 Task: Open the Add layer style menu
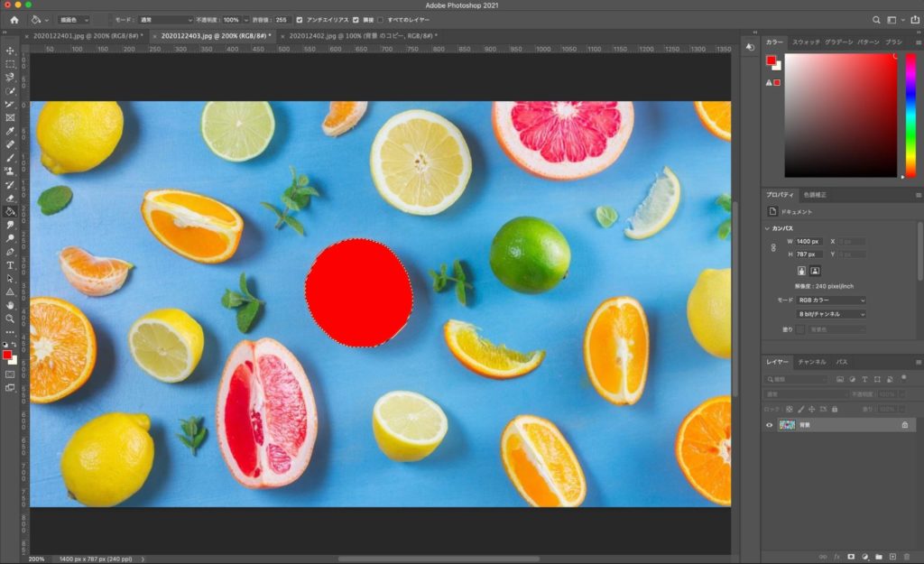click(x=836, y=557)
